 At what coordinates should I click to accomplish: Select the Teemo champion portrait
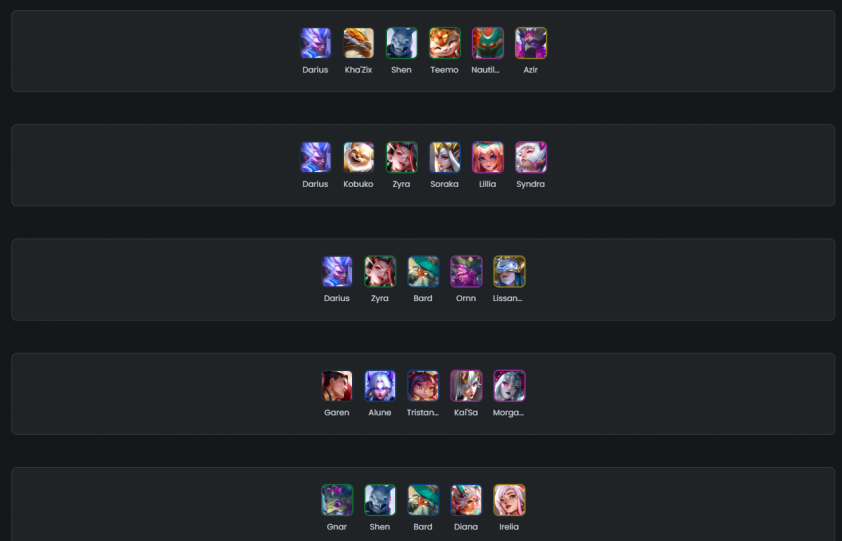tap(444, 43)
